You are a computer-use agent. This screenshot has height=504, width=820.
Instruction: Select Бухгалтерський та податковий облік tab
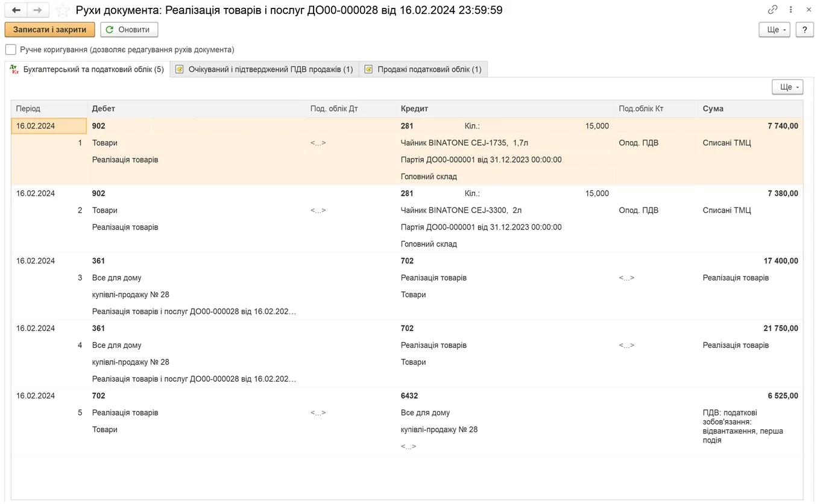tap(87, 69)
